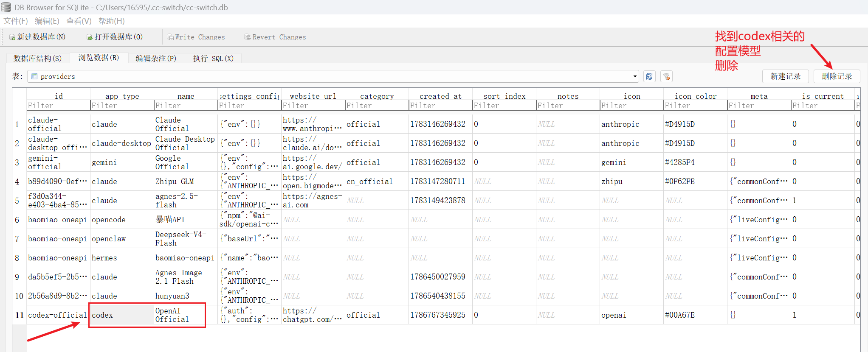Click the Write Changes toolbar button
This screenshot has height=352, width=868.
[196, 37]
